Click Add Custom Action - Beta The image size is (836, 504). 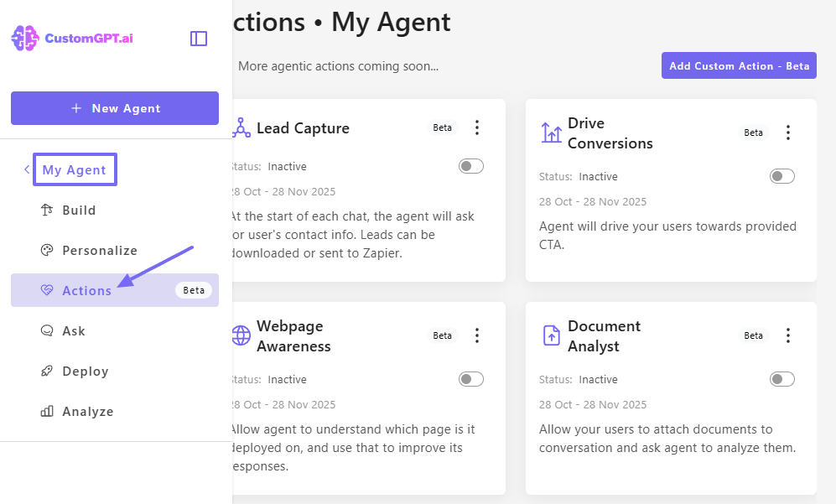(739, 65)
